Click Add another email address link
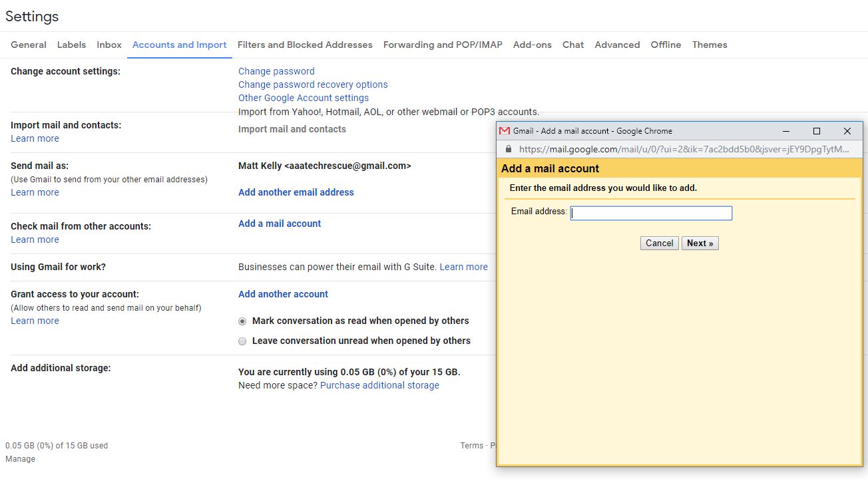The width and height of the screenshot is (868, 483). coord(296,192)
